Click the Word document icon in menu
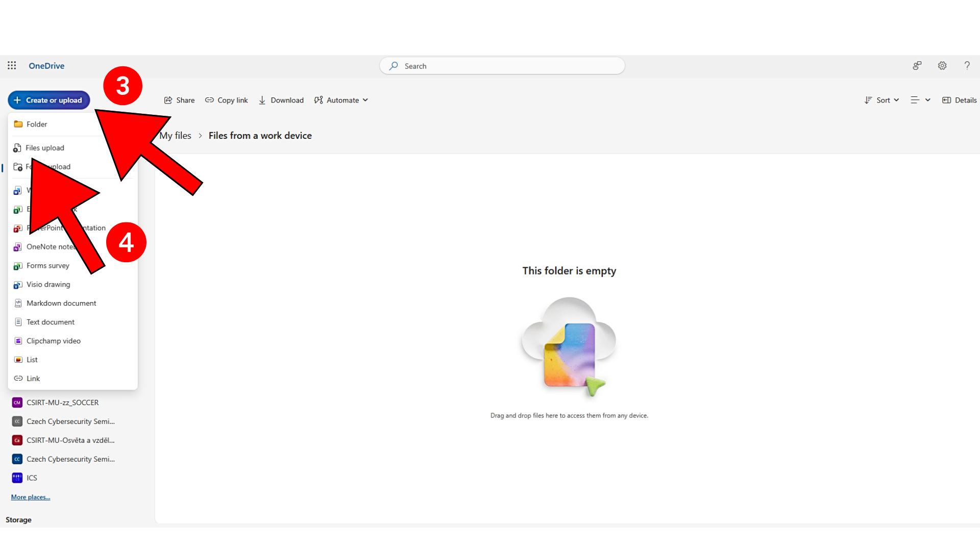 coord(18,190)
